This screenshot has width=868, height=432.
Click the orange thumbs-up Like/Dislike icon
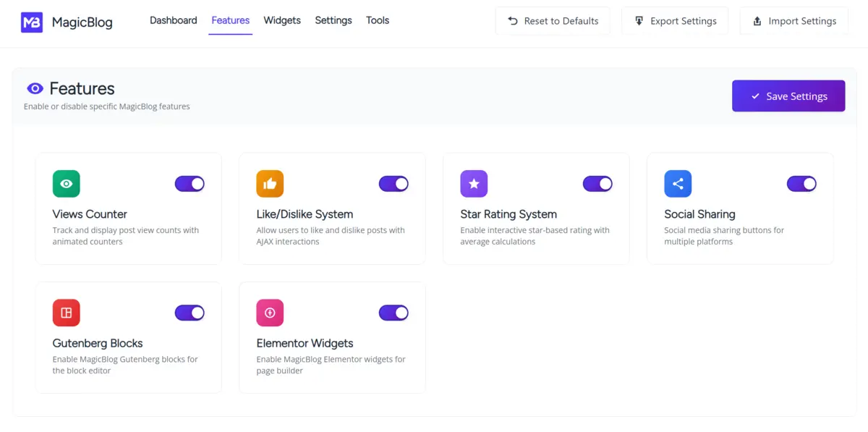click(x=270, y=184)
